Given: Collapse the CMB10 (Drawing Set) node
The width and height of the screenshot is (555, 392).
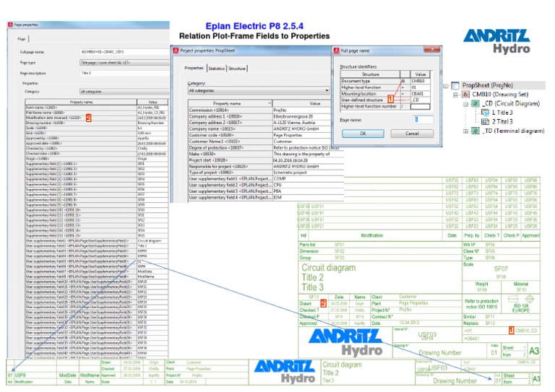Looking at the screenshot, I should pos(456,95).
